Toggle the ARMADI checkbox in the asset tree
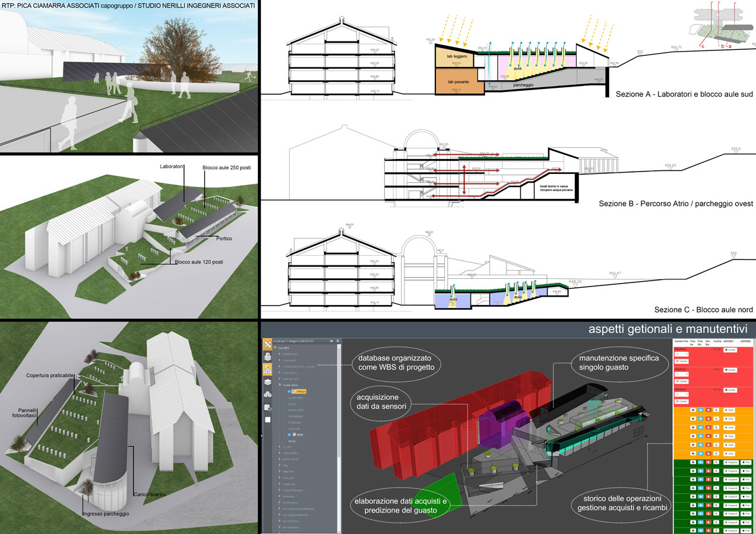Screen dimensions: 756x534 [x=289, y=392]
